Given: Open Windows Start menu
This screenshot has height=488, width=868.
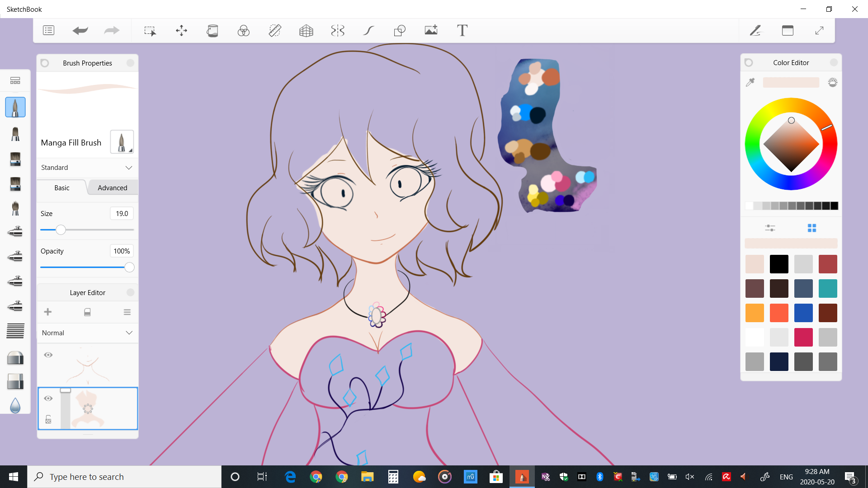Looking at the screenshot, I should 14,477.
